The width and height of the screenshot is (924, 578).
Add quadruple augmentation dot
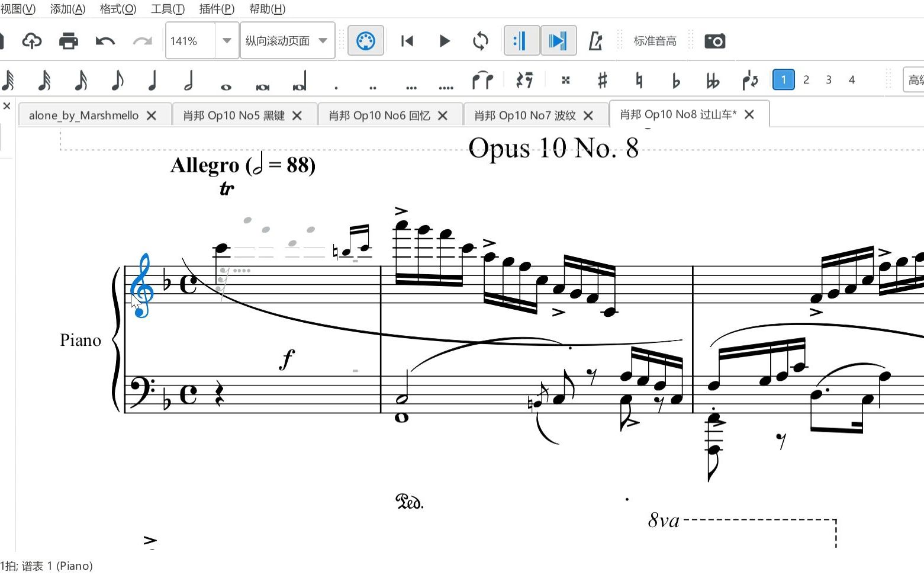coord(446,87)
